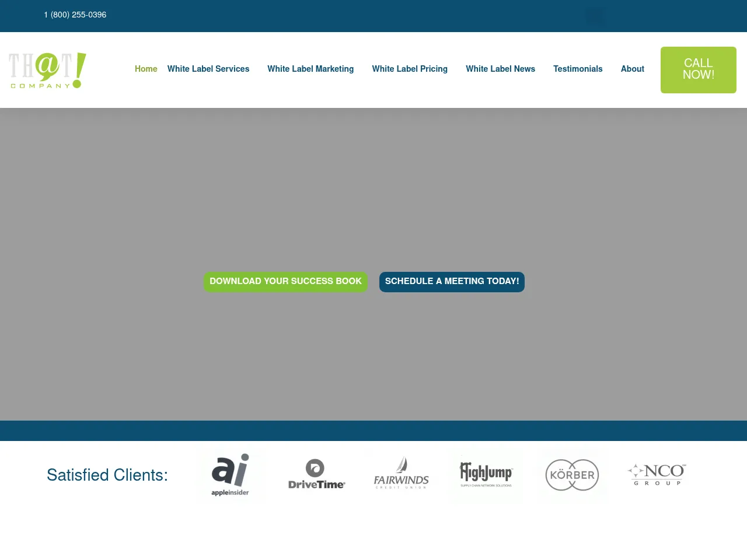Click the appleinsider client logo

pyautogui.click(x=231, y=474)
